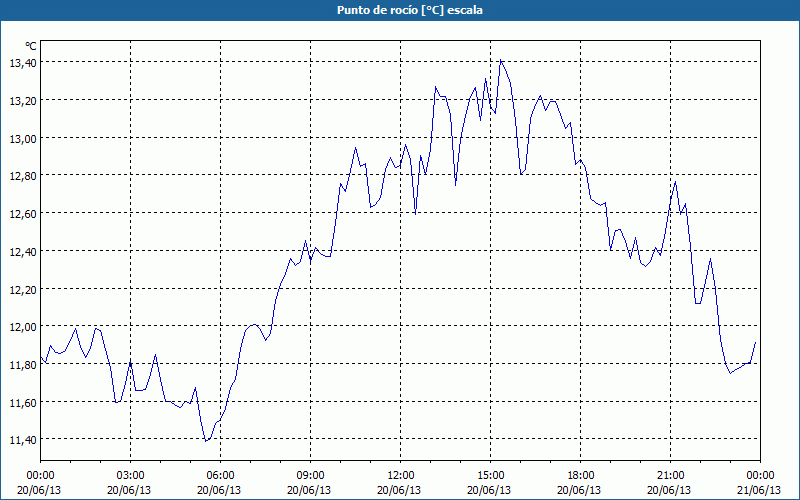Image resolution: width=800 pixels, height=500 pixels.
Task: Click the 12,60 axis value
Action: [22, 213]
